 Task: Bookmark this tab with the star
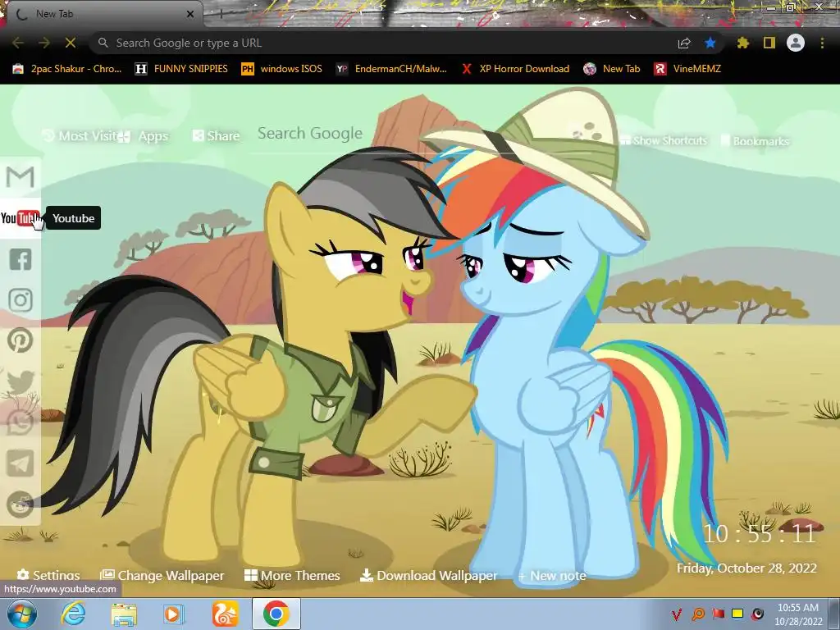pos(710,43)
